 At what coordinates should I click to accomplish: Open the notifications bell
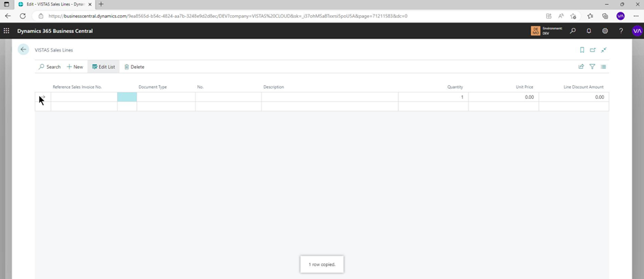(589, 31)
